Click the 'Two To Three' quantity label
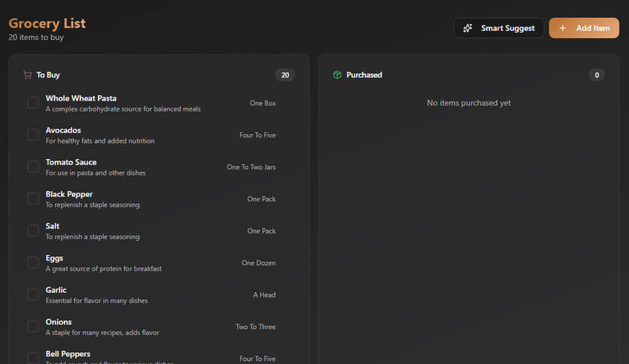 pyautogui.click(x=255, y=327)
